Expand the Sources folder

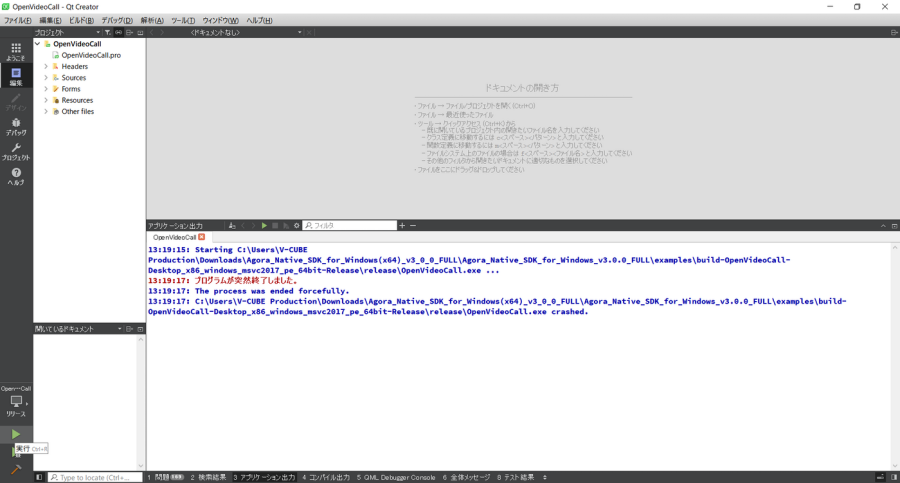coord(46,78)
